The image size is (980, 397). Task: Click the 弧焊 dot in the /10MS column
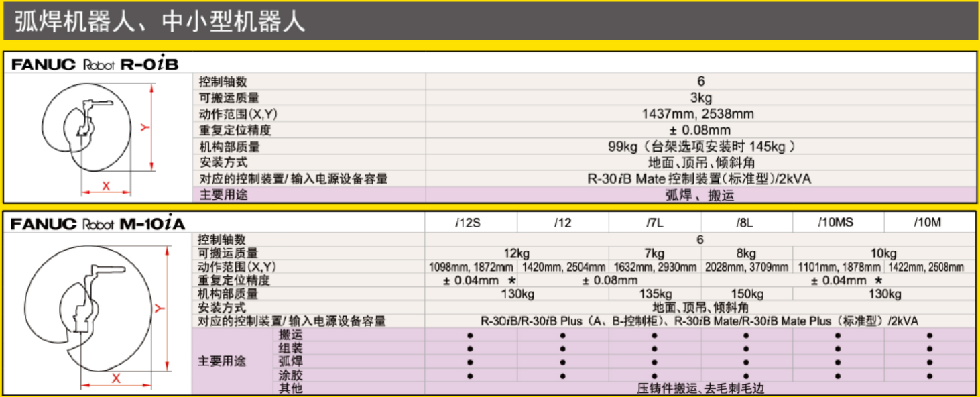point(838,362)
